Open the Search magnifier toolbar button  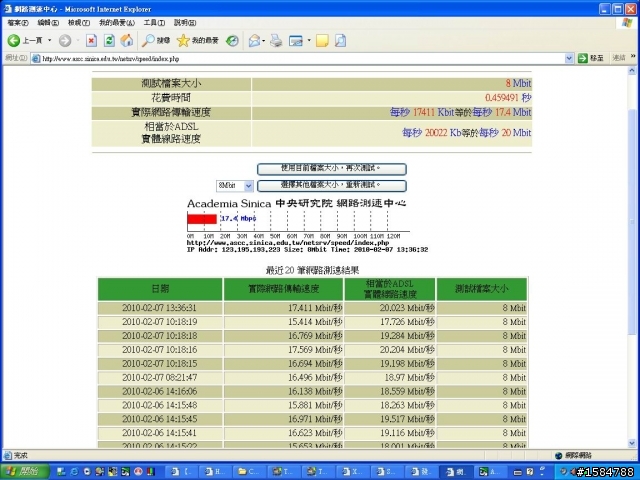[156, 40]
